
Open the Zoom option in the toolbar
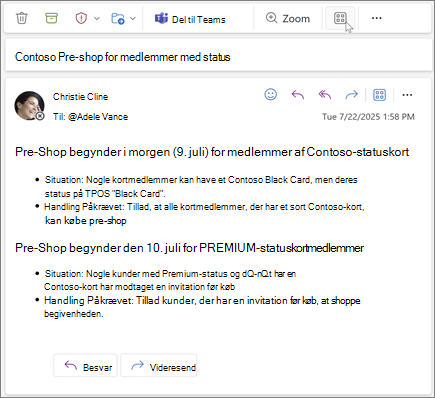[x=288, y=18]
